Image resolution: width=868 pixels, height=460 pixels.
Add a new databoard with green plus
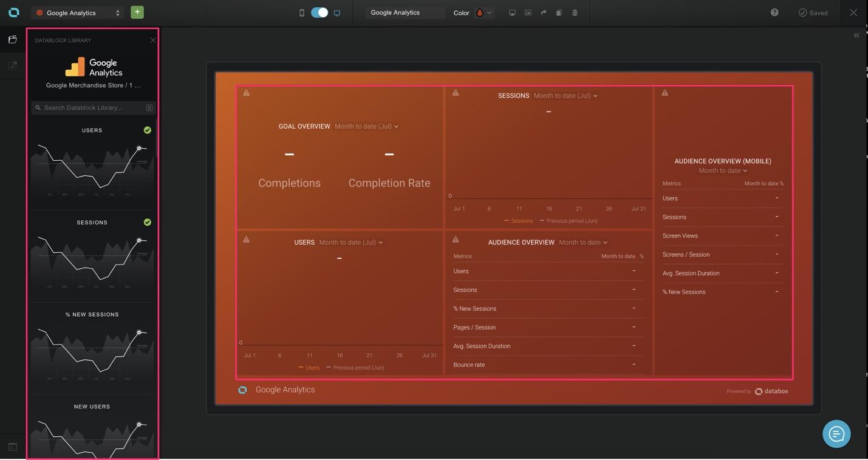click(x=137, y=12)
